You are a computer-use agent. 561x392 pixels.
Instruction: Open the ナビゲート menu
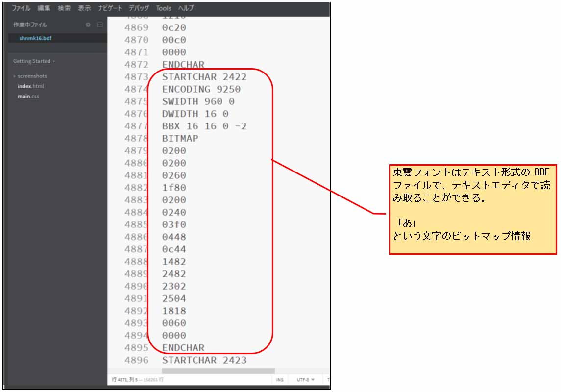[110, 8]
